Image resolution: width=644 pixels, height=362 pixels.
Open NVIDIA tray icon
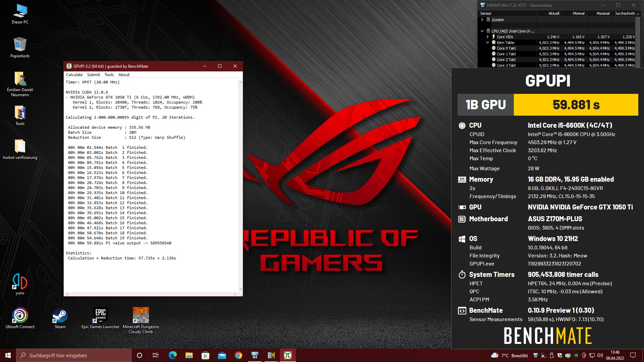pyautogui.click(x=576, y=355)
